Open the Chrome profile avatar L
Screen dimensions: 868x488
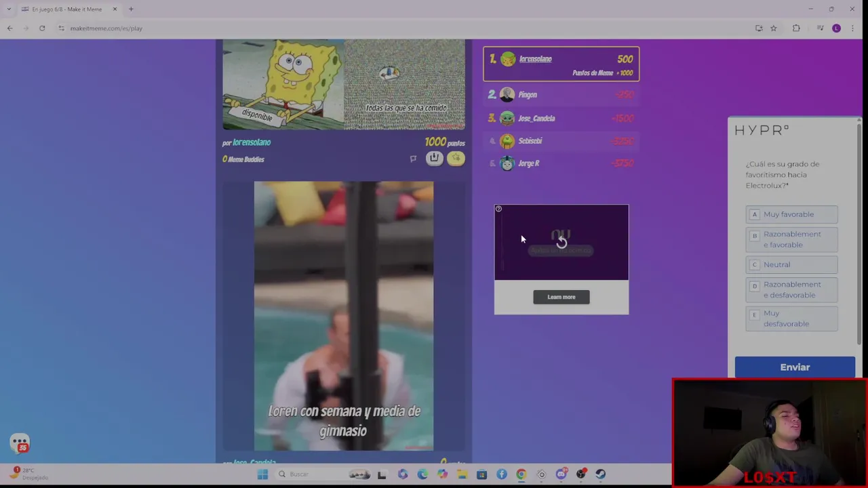836,28
